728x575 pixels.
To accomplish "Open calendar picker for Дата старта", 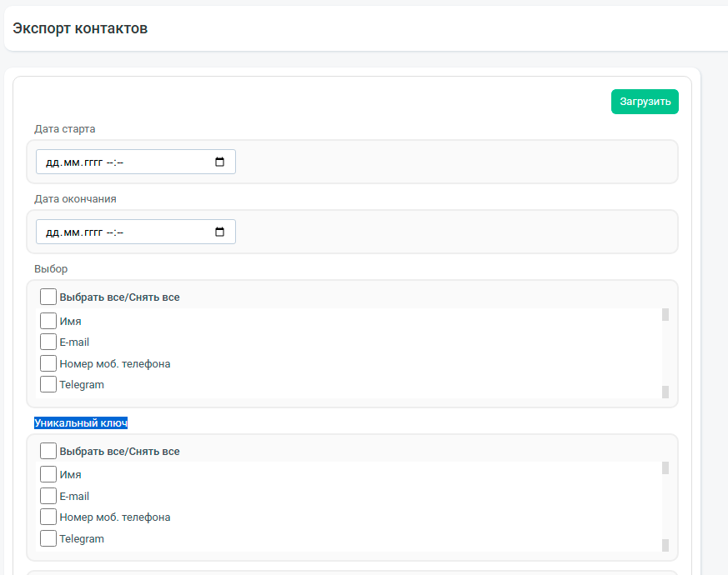I will 219,162.
